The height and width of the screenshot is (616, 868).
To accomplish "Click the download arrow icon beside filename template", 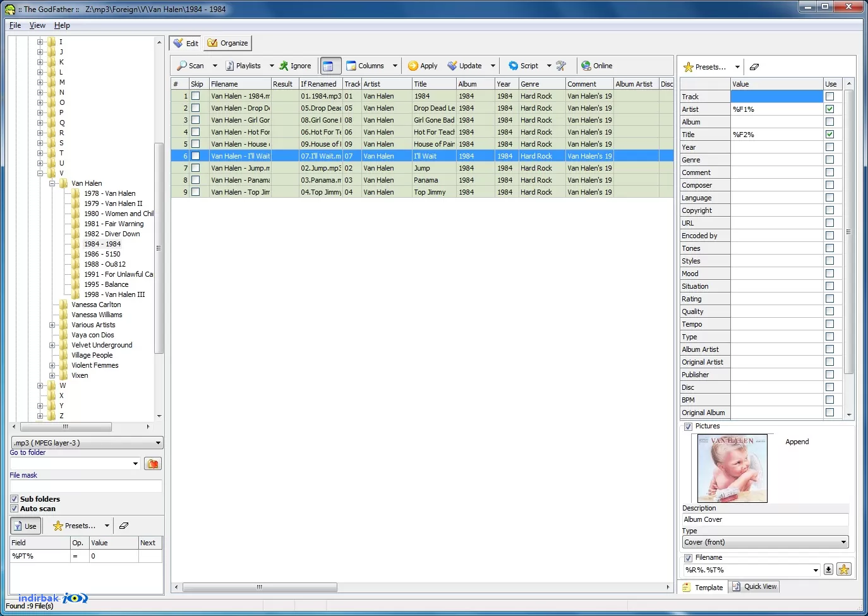I will [828, 570].
